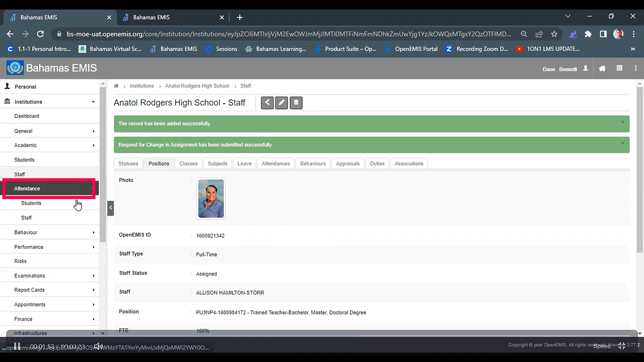Click the trash delete button
The height and width of the screenshot is (362, 644).
click(x=296, y=103)
